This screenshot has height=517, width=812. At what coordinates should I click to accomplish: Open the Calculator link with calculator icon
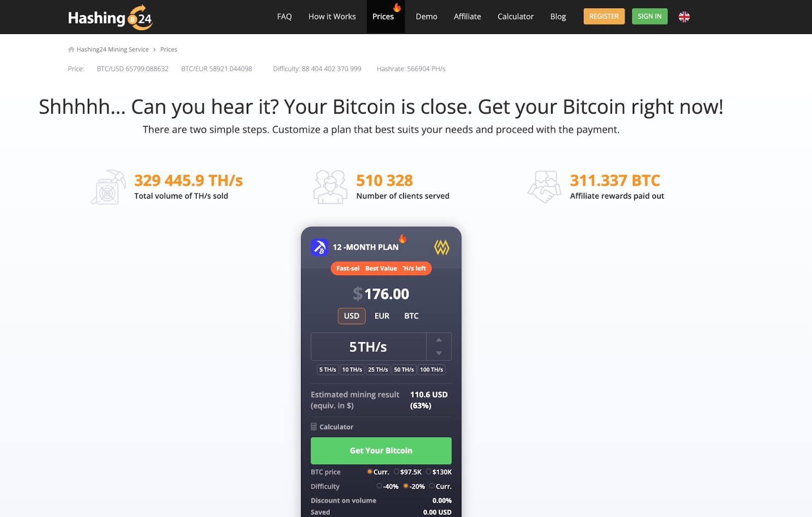point(332,427)
